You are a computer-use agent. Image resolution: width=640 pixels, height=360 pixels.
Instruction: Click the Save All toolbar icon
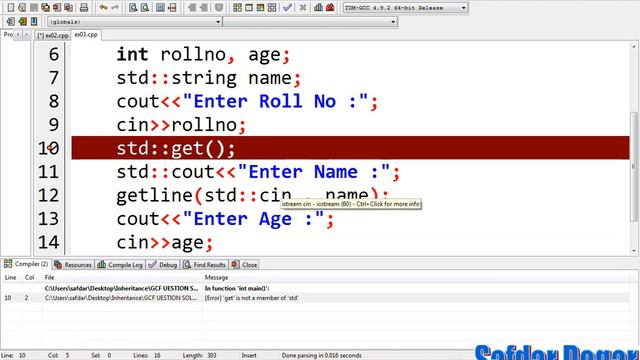(45, 7)
